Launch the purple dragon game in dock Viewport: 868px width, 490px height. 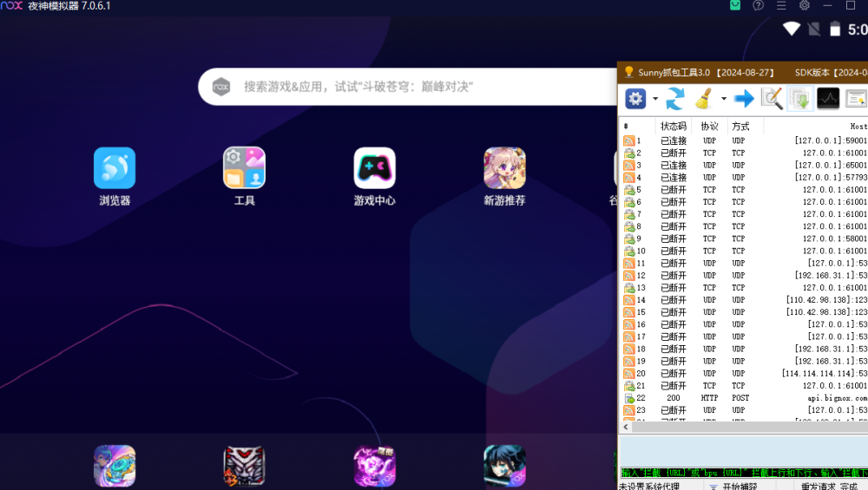[x=374, y=466]
